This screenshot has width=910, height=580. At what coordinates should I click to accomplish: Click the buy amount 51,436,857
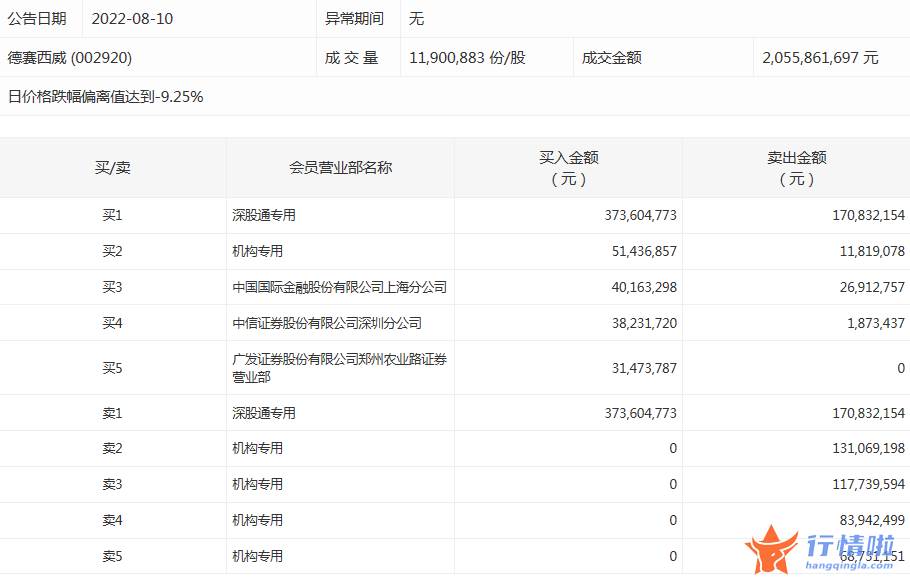644,251
